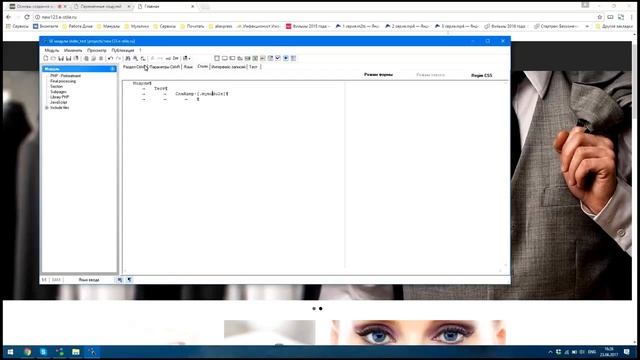Switch to the Язык tab

(188, 67)
